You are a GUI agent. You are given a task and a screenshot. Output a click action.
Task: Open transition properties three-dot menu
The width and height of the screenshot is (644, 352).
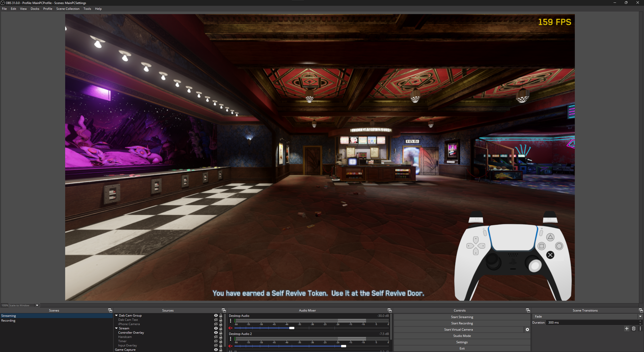640,329
